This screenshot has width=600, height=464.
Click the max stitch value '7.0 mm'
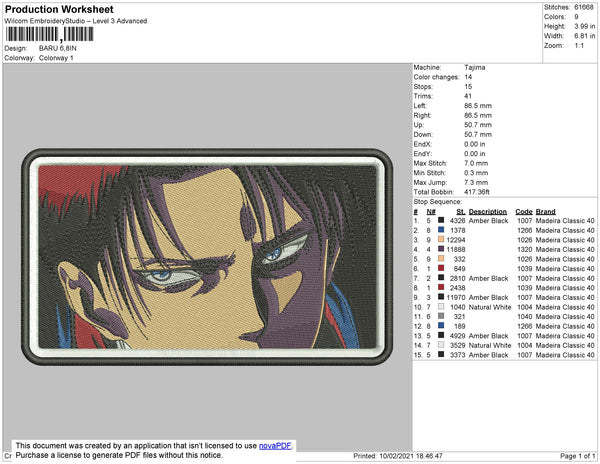(x=476, y=163)
